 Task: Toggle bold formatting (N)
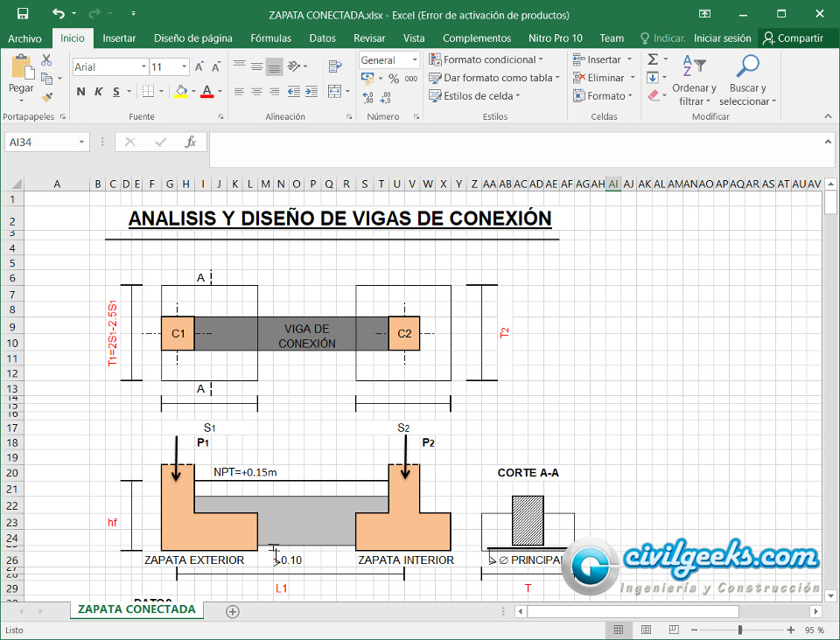pos(81,92)
